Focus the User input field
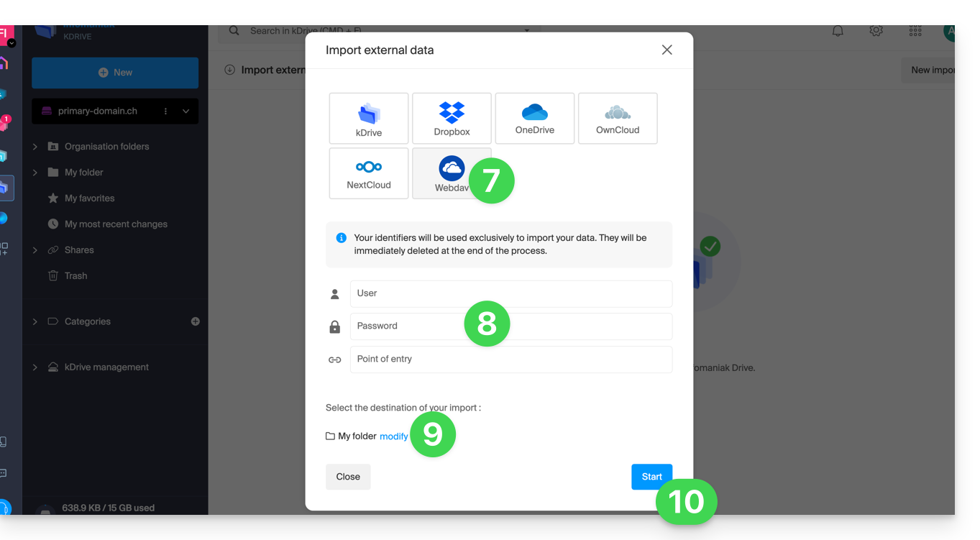The image size is (980, 540). (x=510, y=293)
